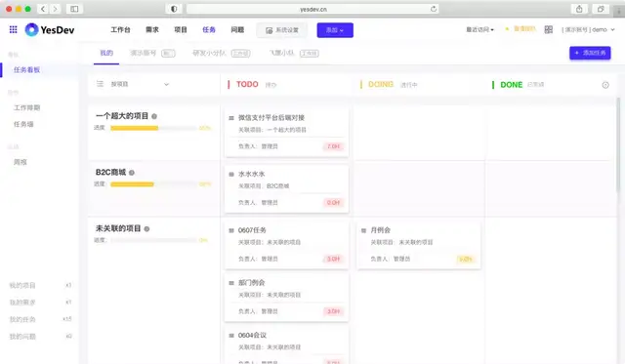Open 需求 in the top navigation
Image resolution: width=625 pixels, height=364 pixels.
[152, 29]
